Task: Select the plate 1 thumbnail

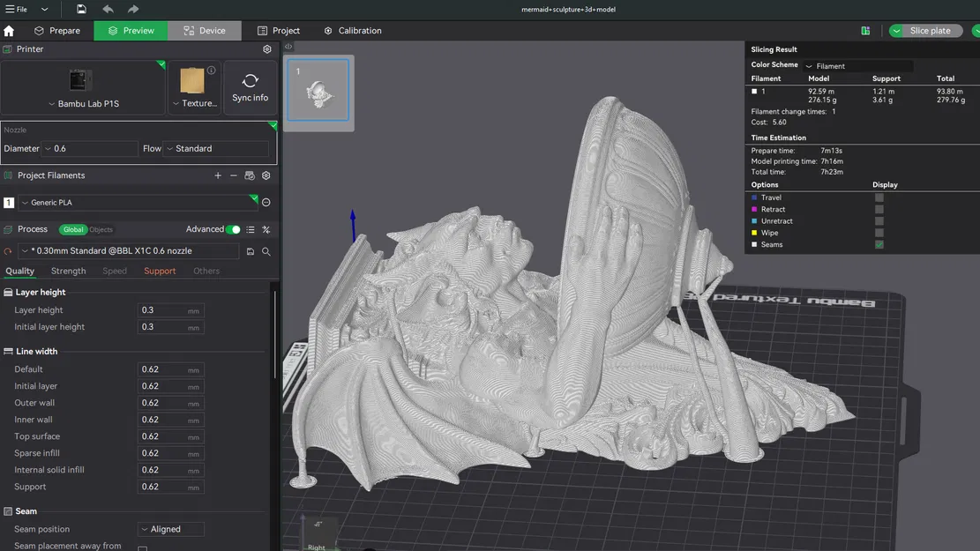Action: pos(318,91)
